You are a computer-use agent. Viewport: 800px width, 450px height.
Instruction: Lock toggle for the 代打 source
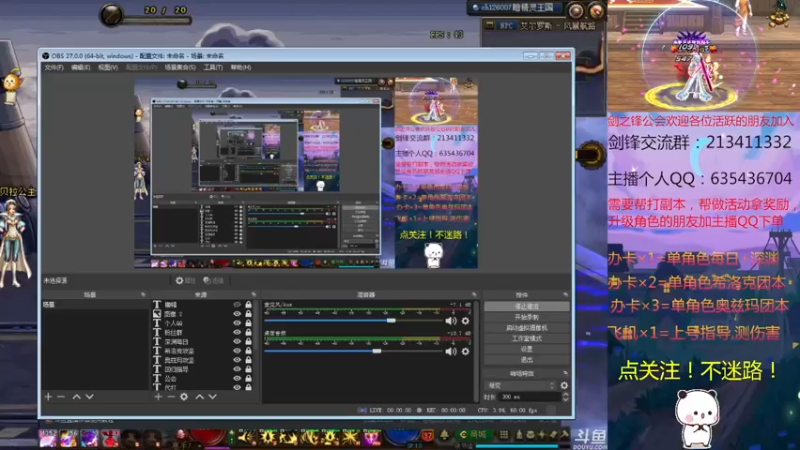[248, 387]
